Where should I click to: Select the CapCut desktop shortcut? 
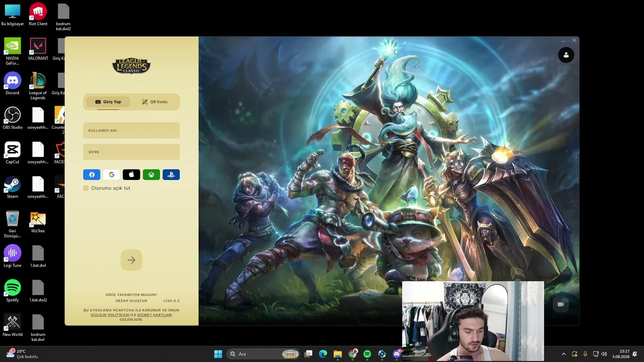[13, 153]
